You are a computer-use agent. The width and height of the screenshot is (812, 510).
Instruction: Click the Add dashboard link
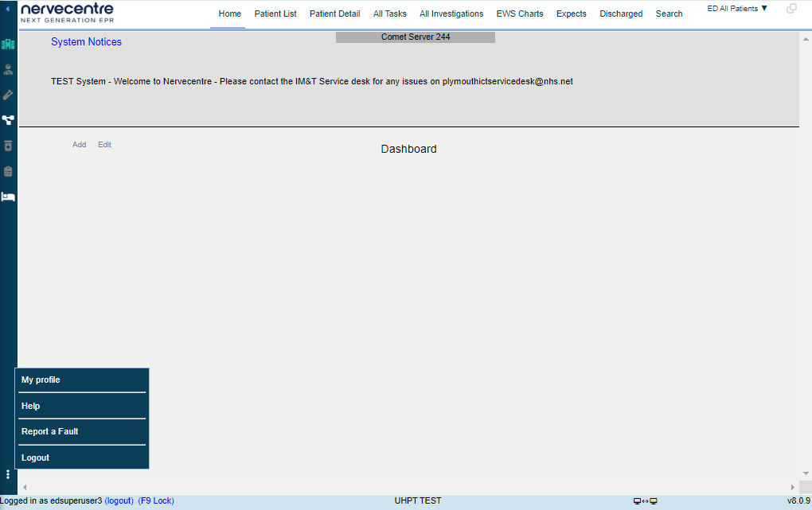pyautogui.click(x=80, y=145)
